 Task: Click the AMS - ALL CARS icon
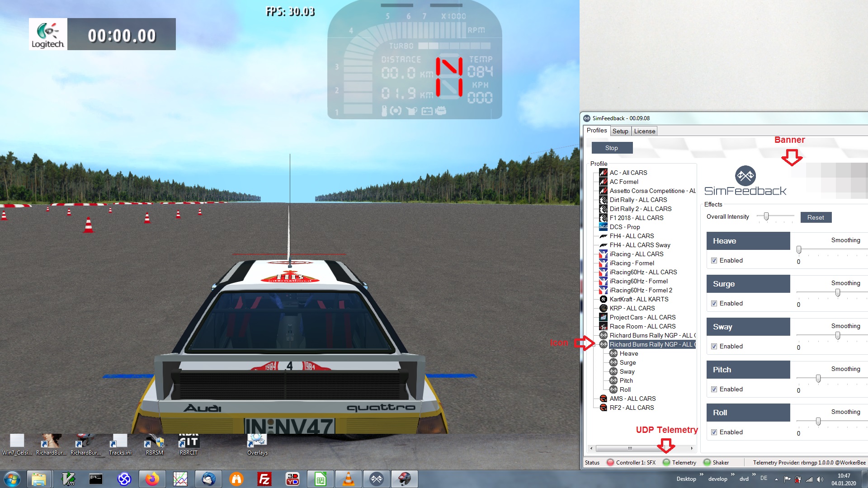603,399
